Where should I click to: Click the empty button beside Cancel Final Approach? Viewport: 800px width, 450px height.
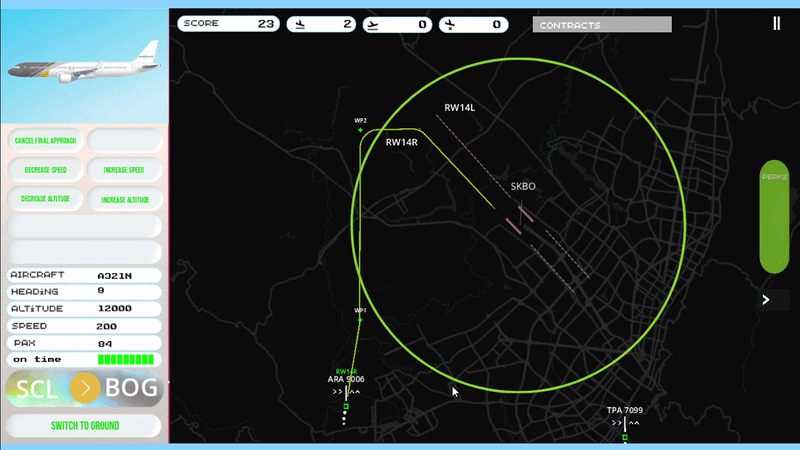click(125, 140)
